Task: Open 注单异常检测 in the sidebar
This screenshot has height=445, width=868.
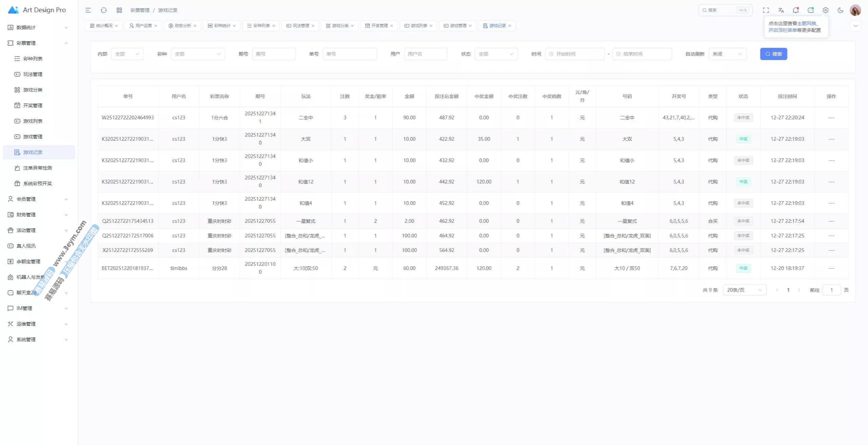Action: point(37,168)
